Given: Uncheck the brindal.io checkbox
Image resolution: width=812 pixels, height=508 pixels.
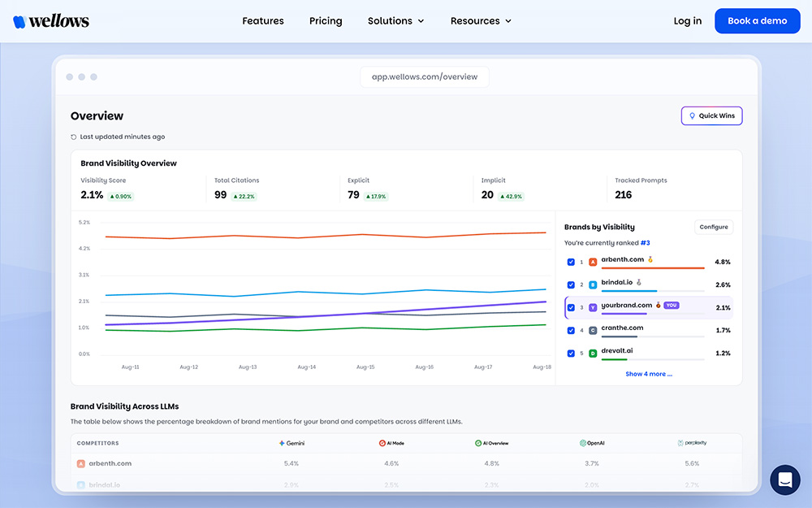Looking at the screenshot, I should point(571,285).
